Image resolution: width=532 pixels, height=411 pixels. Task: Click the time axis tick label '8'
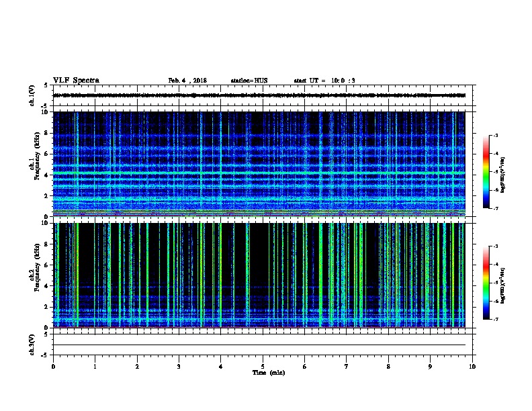[388, 367]
